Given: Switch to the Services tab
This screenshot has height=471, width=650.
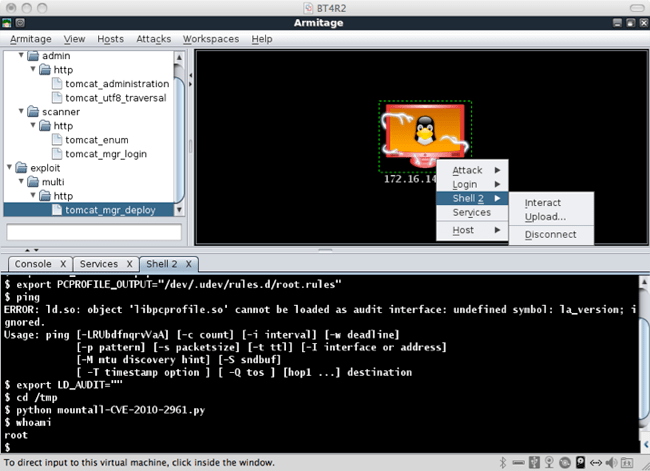Looking at the screenshot, I should tap(99, 264).
